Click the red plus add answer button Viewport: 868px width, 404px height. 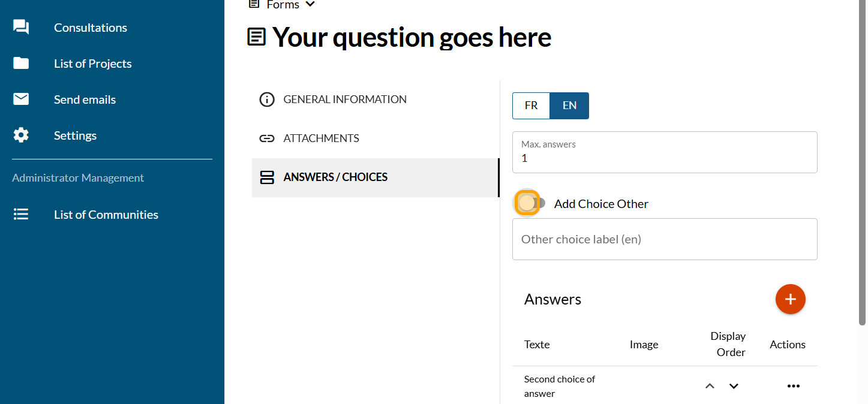[x=790, y=299]
